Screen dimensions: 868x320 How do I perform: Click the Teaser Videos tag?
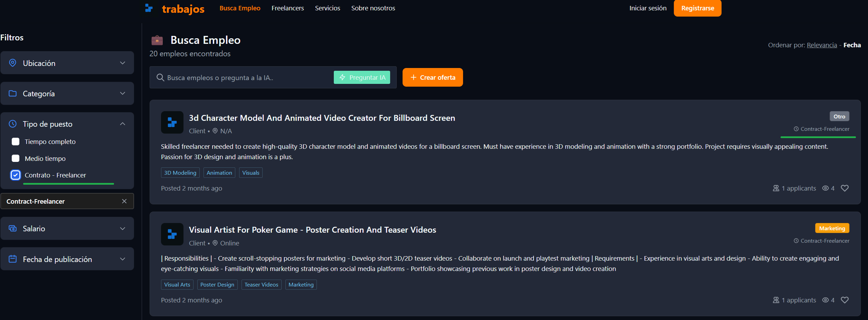tap(262, 284)
